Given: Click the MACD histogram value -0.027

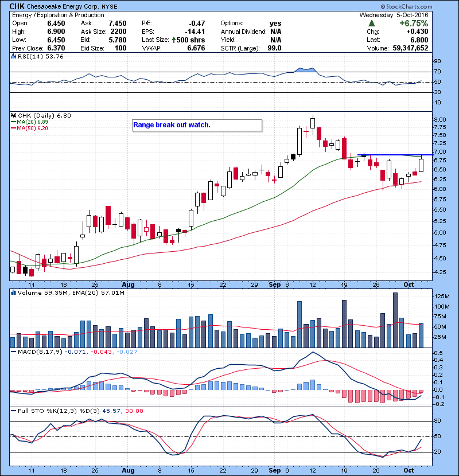Looking at the screenshot, I should [x=127, y=352].
